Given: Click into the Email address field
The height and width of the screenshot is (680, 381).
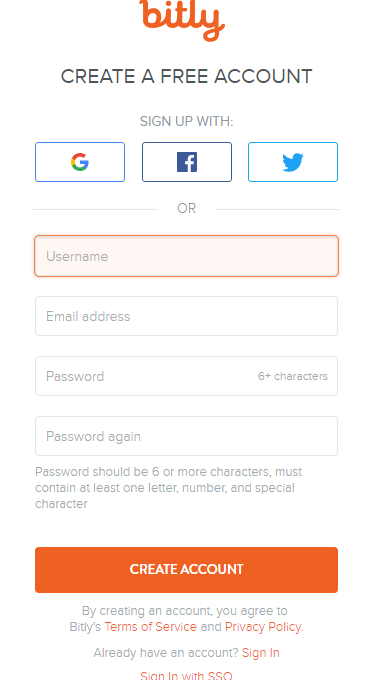Looking at the screenshot, I should coord(186,316).
